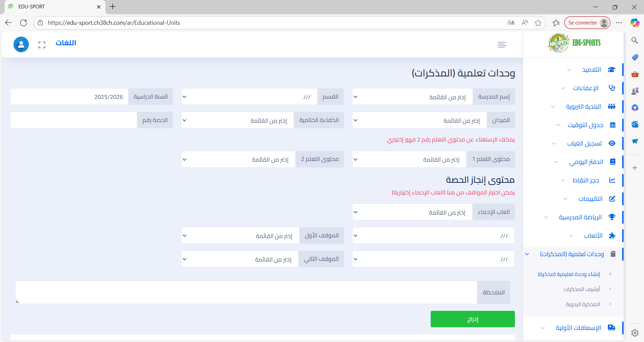Open the العاب الإحماء dropdown

coord(412,212)
